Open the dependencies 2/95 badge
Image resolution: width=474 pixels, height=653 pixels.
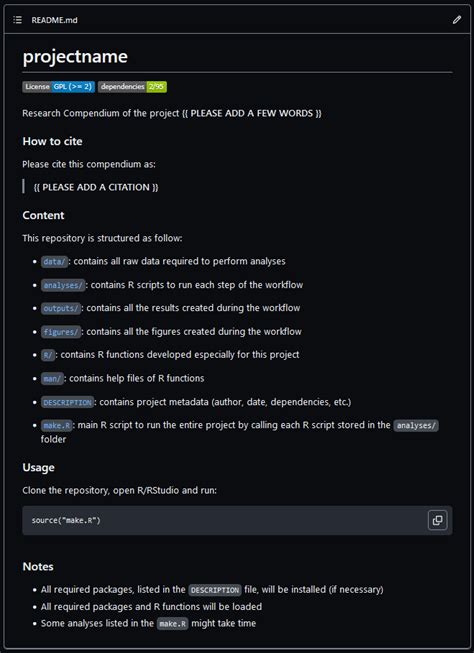(132, 87)
